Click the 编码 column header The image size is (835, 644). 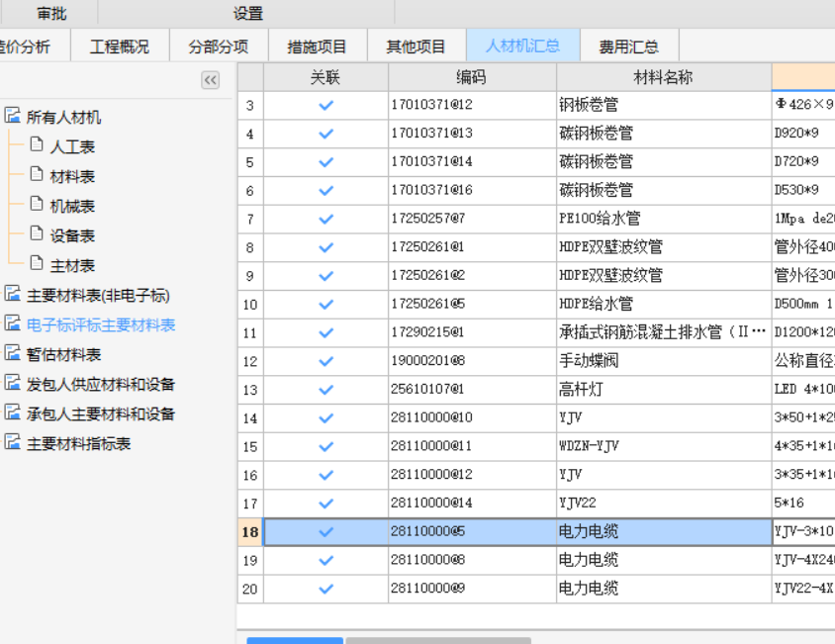[x=472, y=77]
